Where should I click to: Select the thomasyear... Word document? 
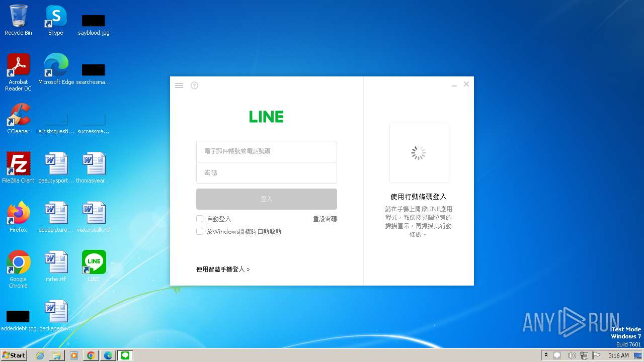94,168
